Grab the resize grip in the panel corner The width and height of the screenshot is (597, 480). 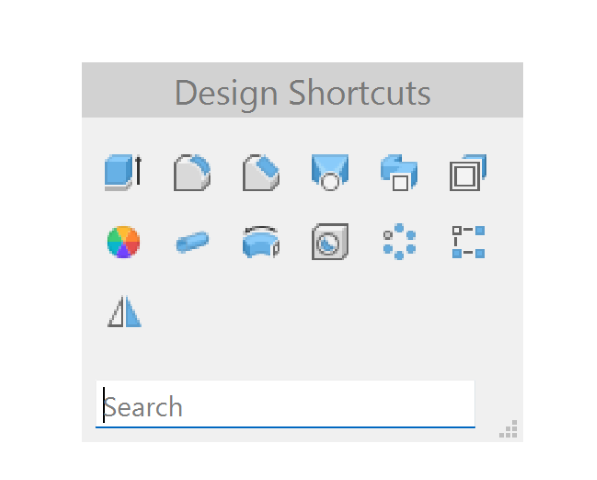pos(508,429)
